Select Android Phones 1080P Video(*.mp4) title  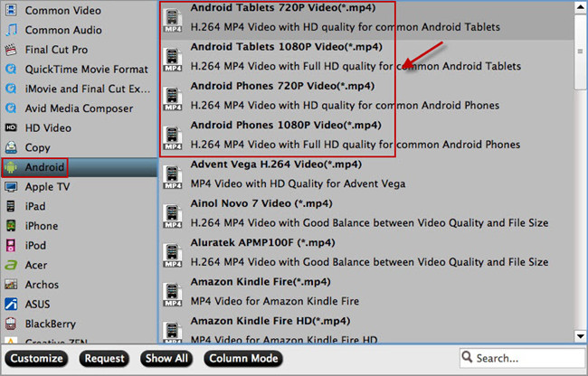click(286, 125)
